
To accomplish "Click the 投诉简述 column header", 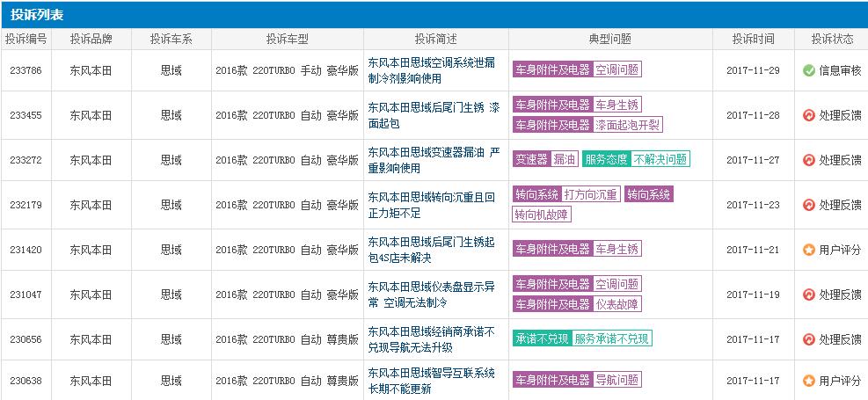I will [436, 40].
